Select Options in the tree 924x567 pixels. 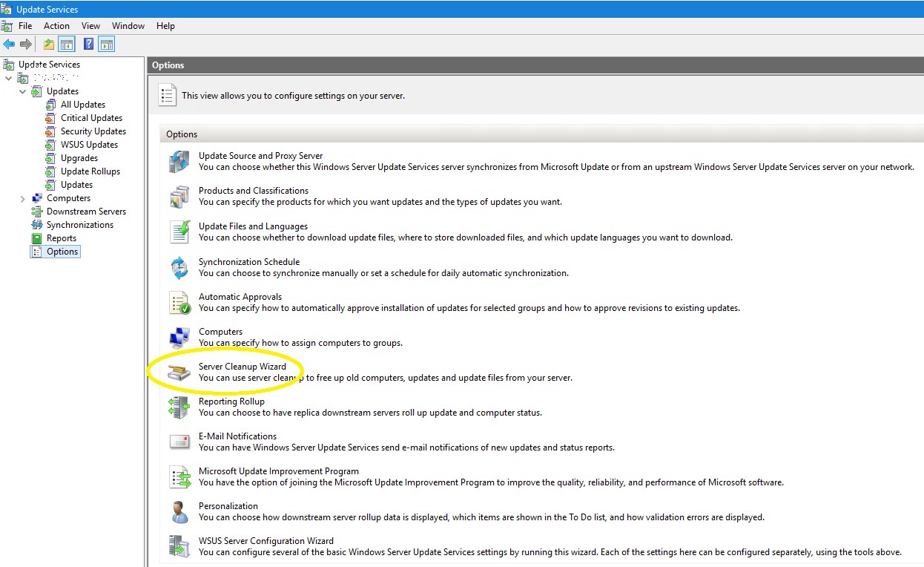coord(62,252)
